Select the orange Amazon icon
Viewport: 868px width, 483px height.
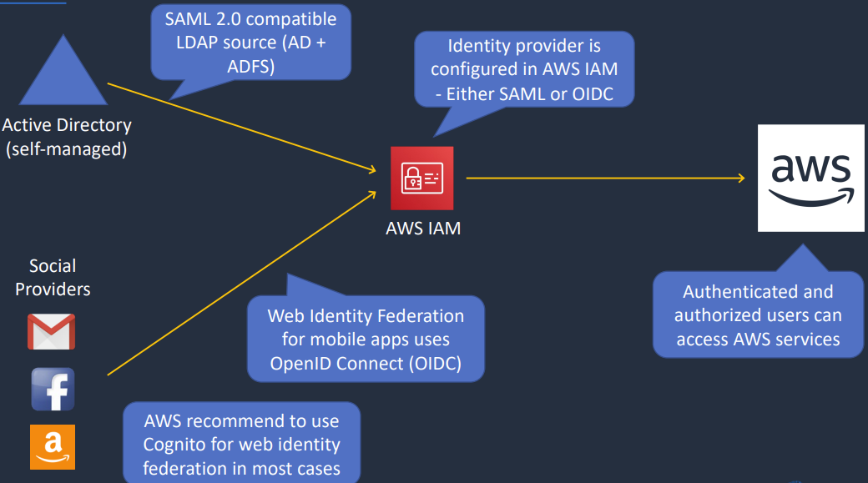[53, 446]
